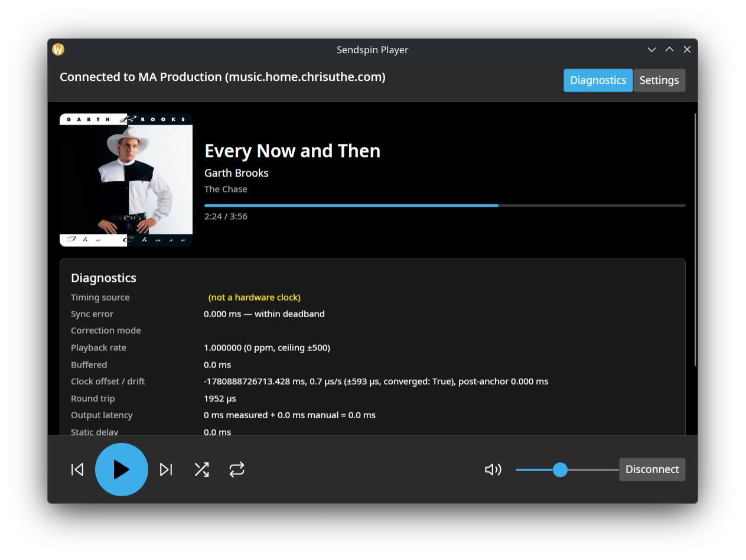
Task: Click the "Connected to MA Production" status text
Action: pos(223,77)
